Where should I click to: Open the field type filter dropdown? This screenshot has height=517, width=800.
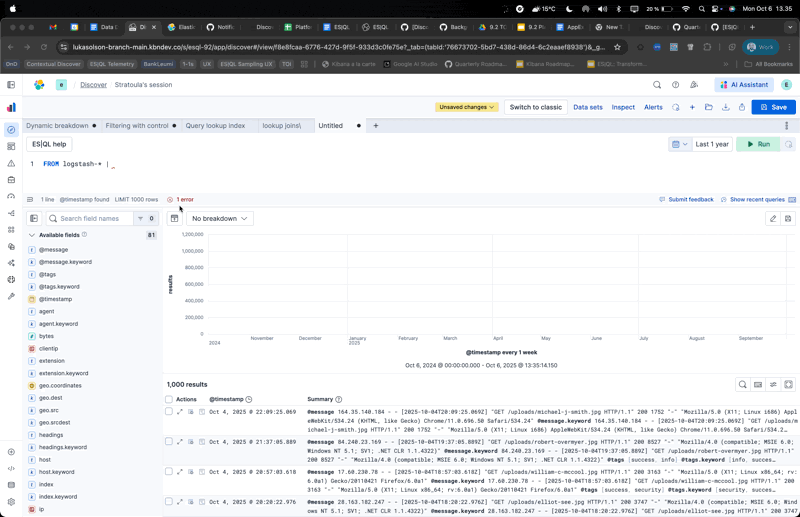tap(146, 218)
